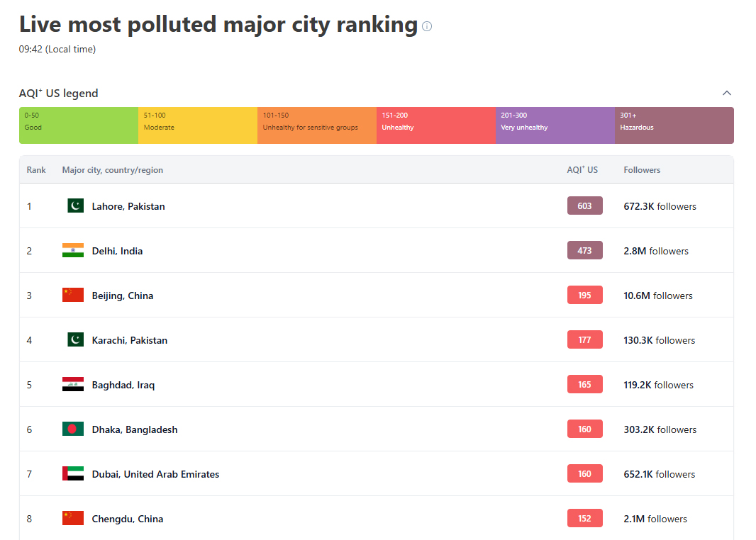Click the Bangladesh flag icon next to Dhaka

click(72, 429)
